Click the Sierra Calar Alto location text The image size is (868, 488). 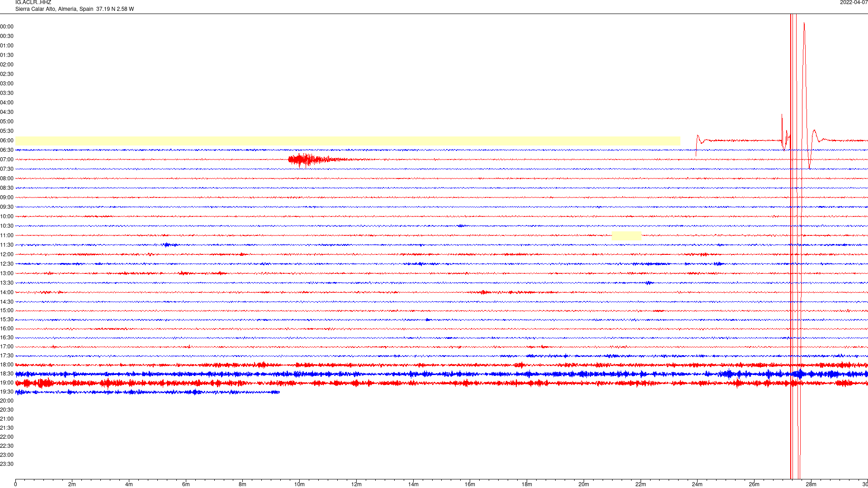75,9
